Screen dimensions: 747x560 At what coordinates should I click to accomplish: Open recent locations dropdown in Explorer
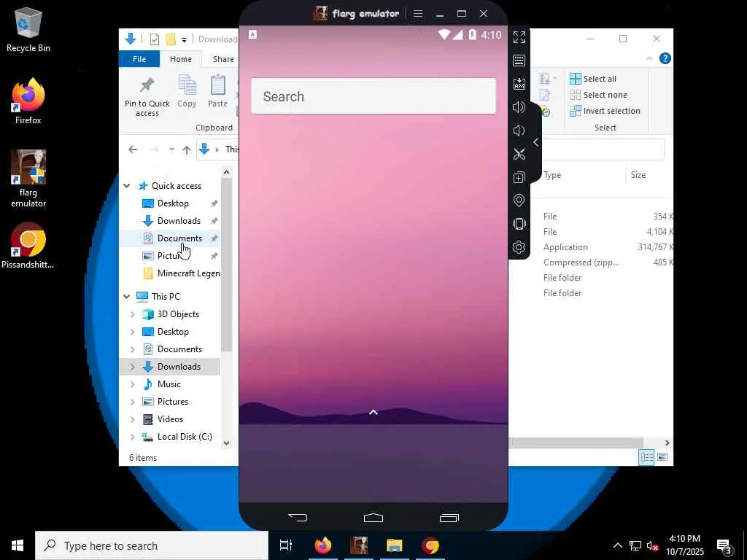[x=171, y=149]
